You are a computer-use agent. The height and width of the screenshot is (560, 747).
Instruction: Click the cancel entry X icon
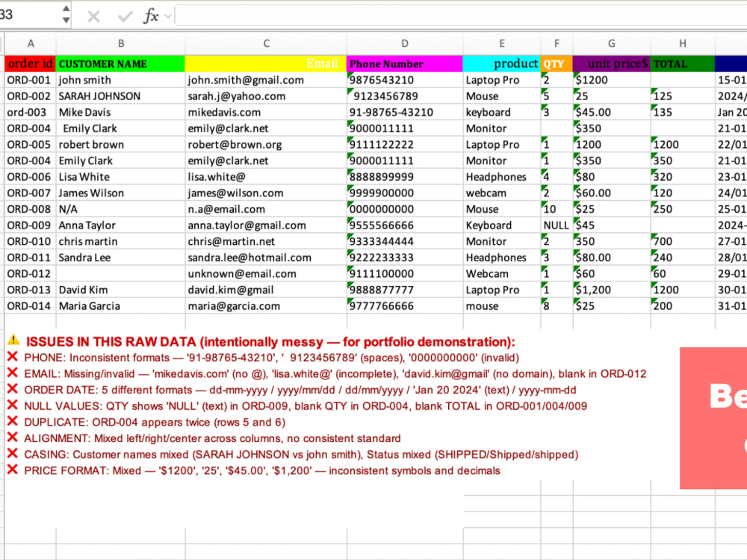(x=93, y=16)
